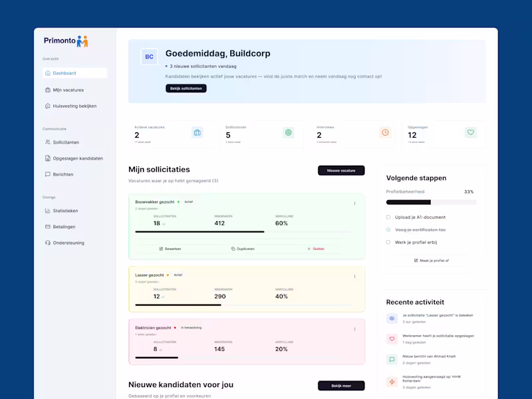Image resolution: width=532 pixels, height=399 pixels.
Task: Click the BC avatar in the greeting banner
Action: tap(149, 57)
